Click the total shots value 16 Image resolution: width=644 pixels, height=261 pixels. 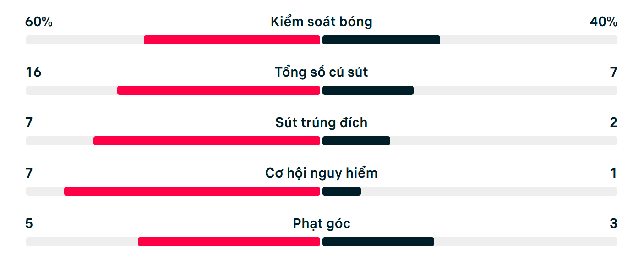(x=33, y=72)
